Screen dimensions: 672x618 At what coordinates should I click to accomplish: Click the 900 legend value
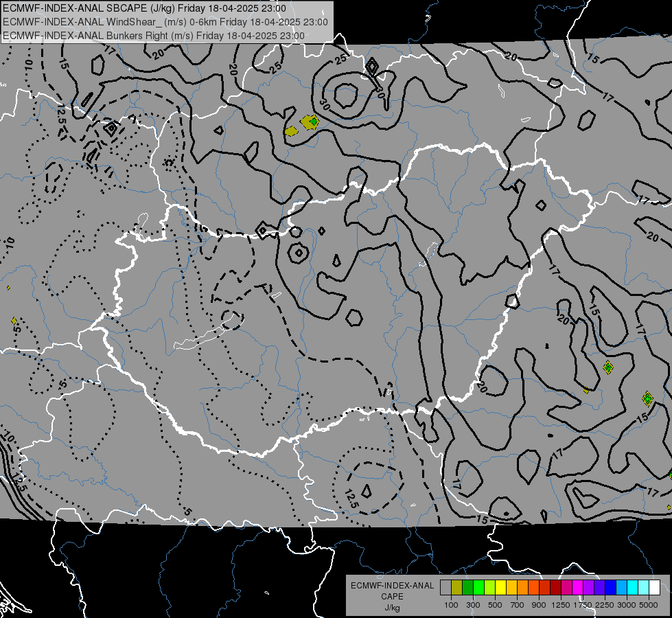[x=539, y=605]
